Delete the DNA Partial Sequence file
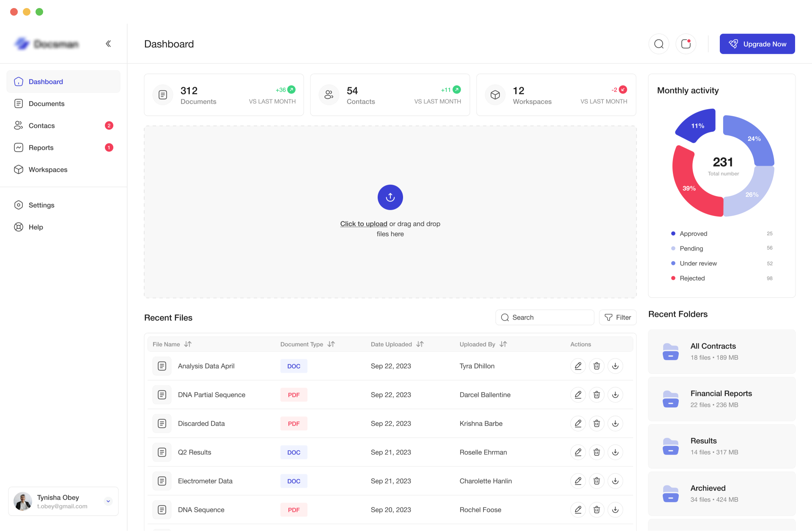812x531 pixels. coord(597,395)
